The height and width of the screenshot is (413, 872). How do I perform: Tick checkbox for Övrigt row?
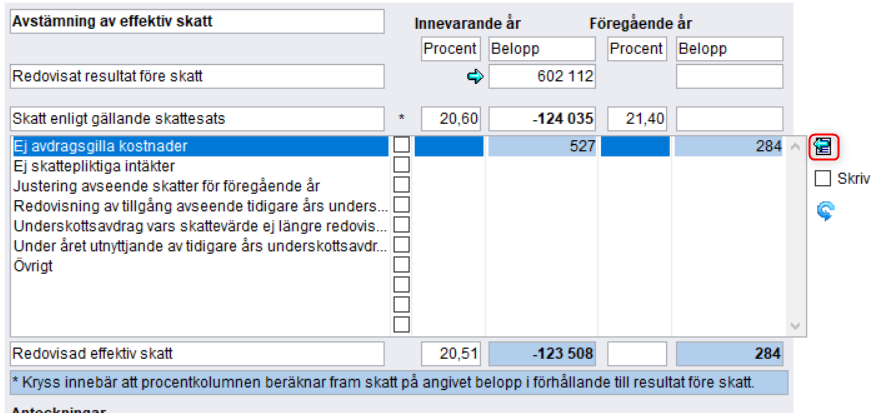[x=402, y=265]
